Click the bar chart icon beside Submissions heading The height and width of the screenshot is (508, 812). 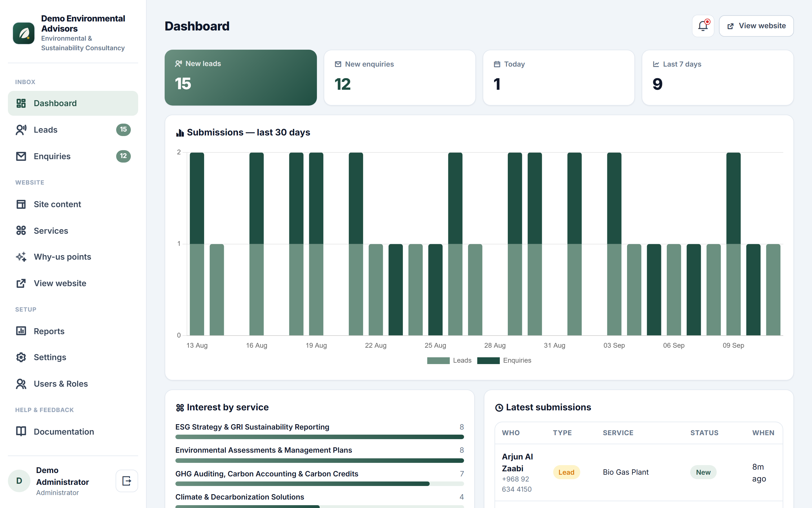[180, 133]
